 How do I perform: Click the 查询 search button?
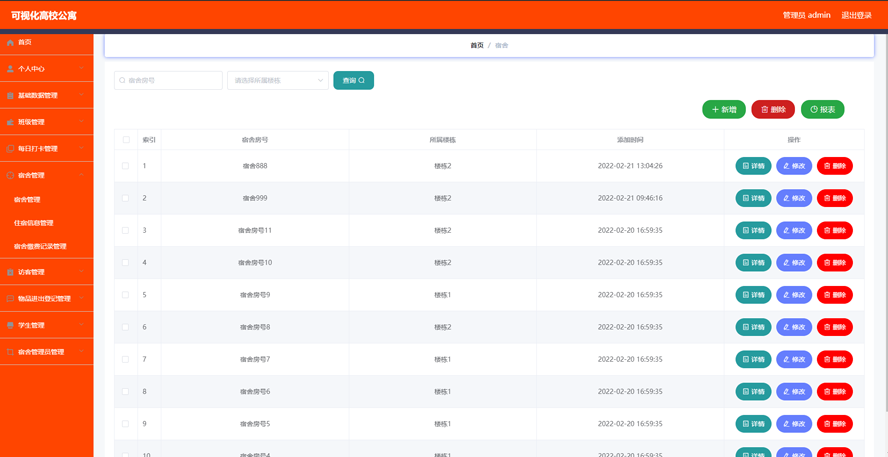click(353, 80)
